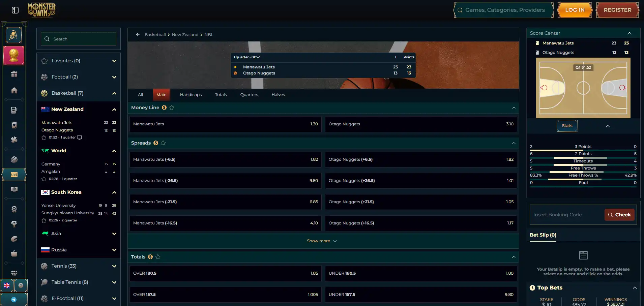Select the LIVE betting icon in sidebar
Screen dimensions: 644x306
click(x=14, y=175)
